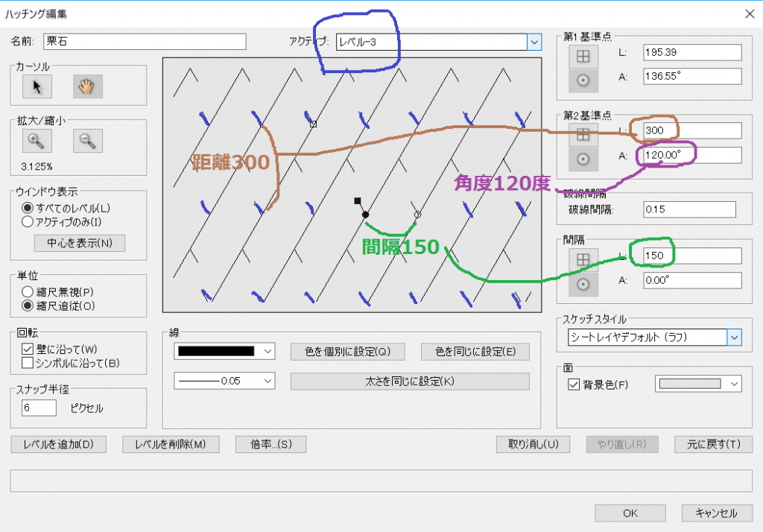
Task: Enable the シンボルに沿って checkbox
Action: click(28, 363)
